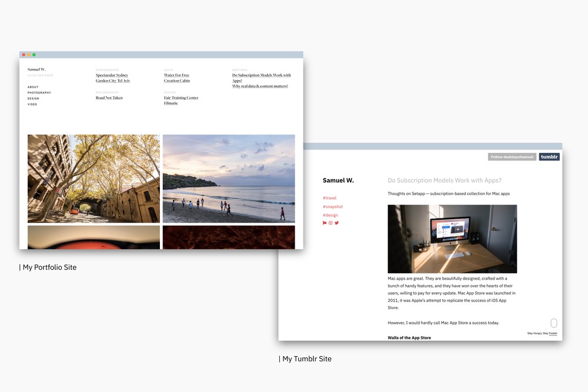Click the iMac desk photo in the post

pos(452,239)
